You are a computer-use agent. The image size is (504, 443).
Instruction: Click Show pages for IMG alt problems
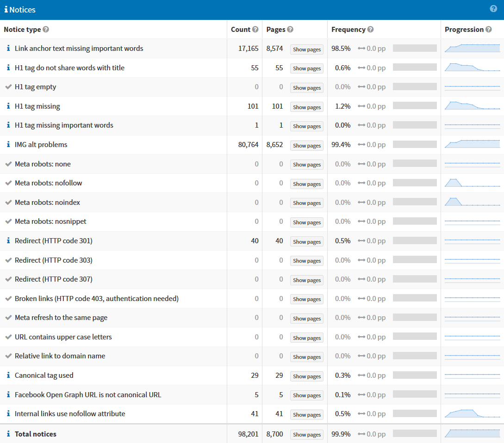pyautogui.click(x=306, y=145)
